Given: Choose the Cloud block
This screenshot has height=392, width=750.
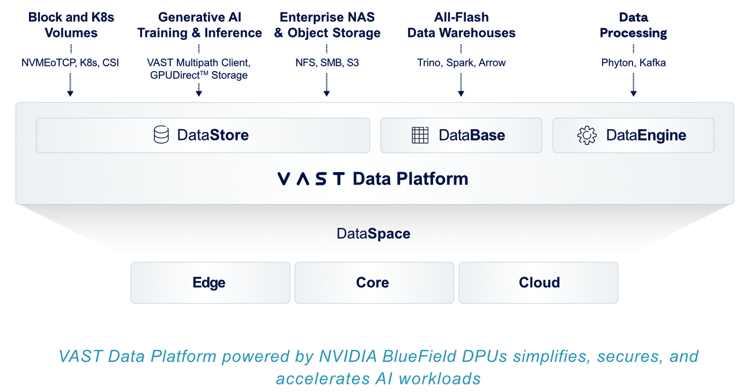Looking at the screenshot, I should (x=539, y=283).
